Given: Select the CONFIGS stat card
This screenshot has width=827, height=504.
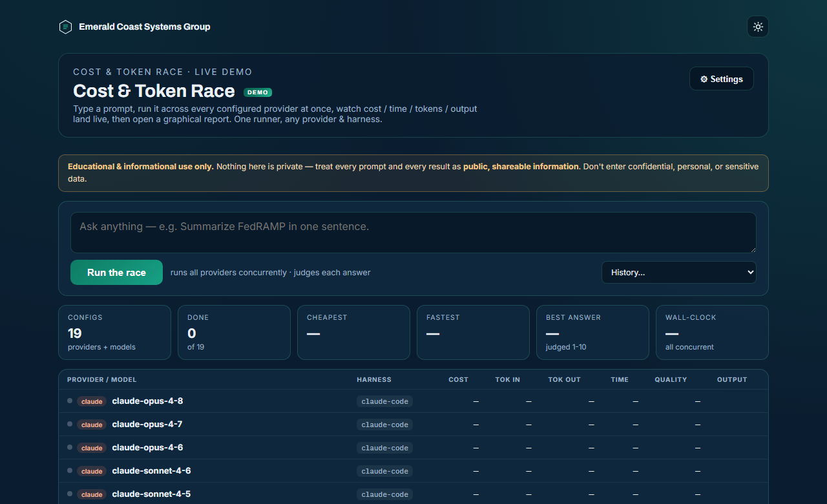Looking at the screenshot, I should [x=115, y=332].
